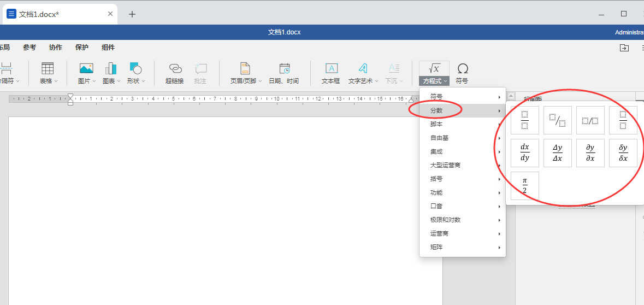Viewport: 644px width, 305px height.
Task: Open the 集成 submenu
Action: click(463, 151)
